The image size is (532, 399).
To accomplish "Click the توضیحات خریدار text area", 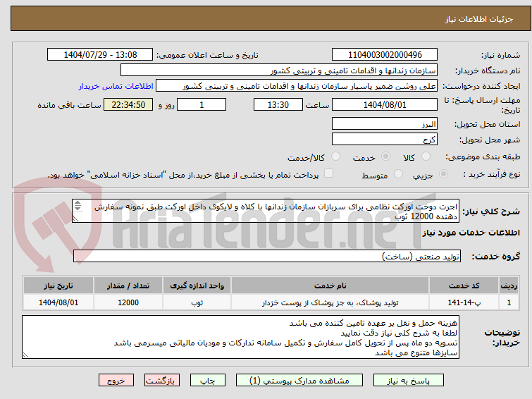I will coord(240,337).
